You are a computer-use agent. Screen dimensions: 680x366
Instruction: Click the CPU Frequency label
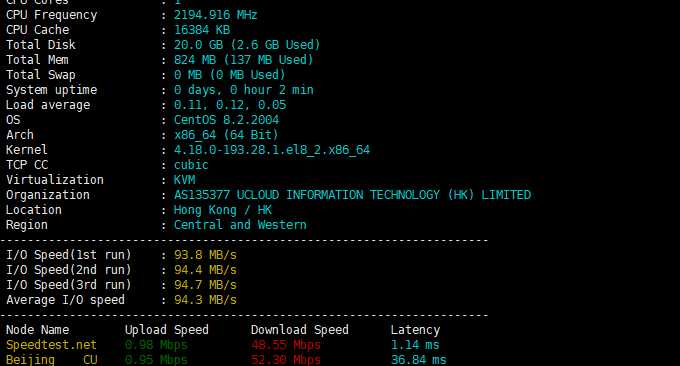pos(52,15)
